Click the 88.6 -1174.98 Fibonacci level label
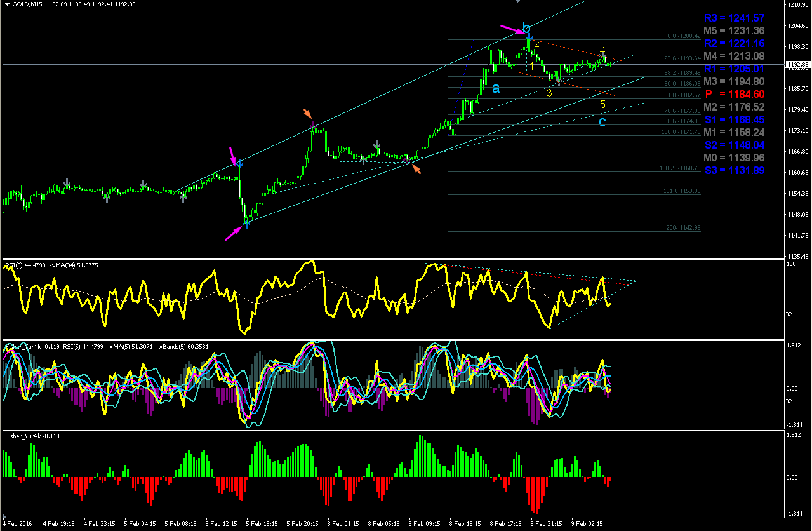Image resolution: width=812 pixels, height=531 pixels. (x=682, y=121)
